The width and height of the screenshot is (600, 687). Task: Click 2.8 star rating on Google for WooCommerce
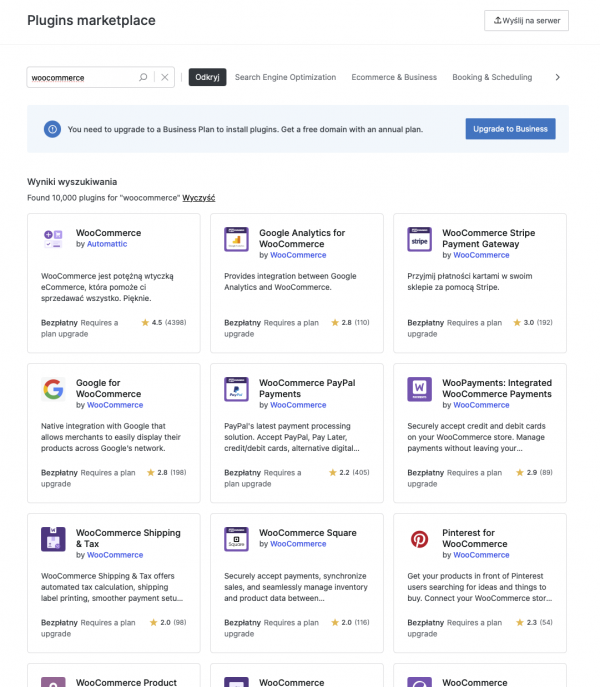pyautogui.click(x=166, y=472)
